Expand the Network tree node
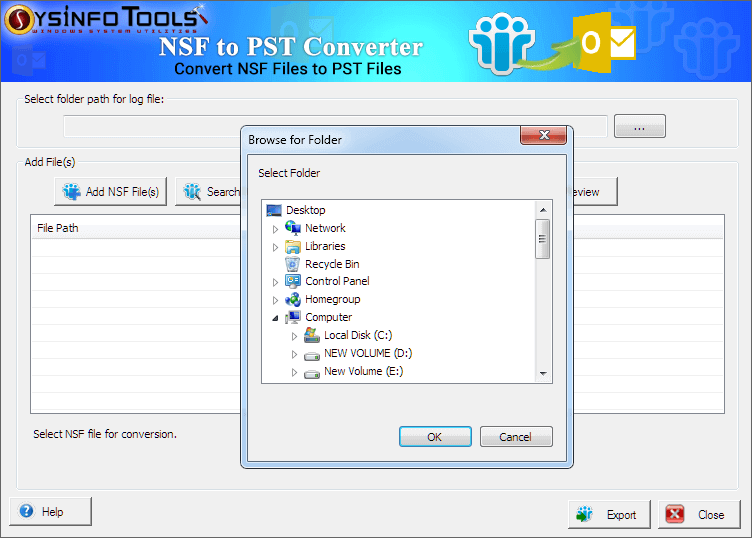 pyautogui.click(x=275, y=229)
